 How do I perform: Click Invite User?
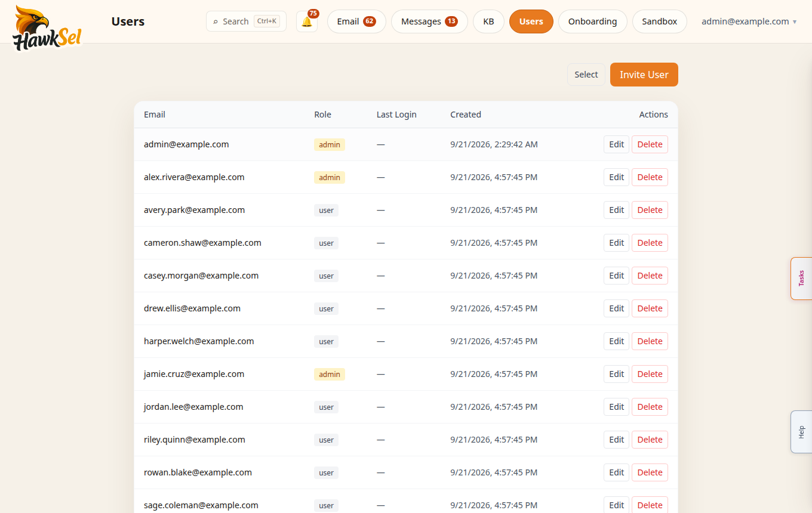[644, 75]
